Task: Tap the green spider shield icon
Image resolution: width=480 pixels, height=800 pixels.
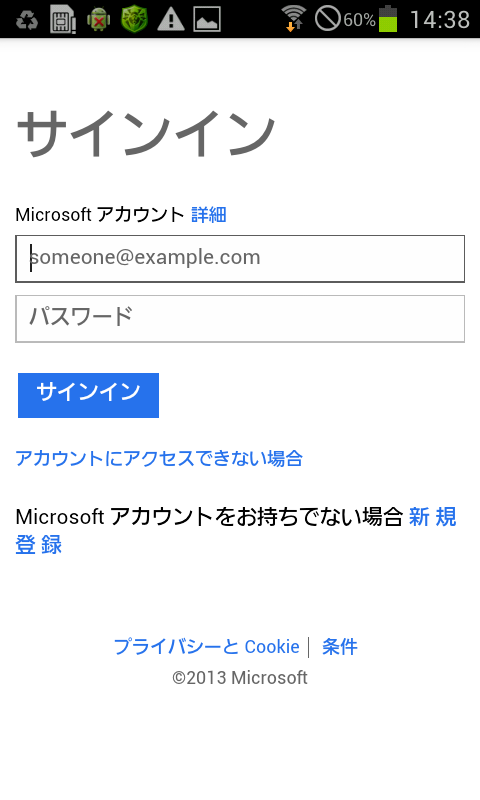Action: pos(135,19)
